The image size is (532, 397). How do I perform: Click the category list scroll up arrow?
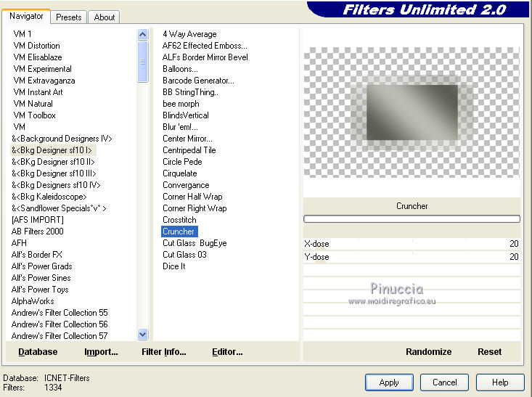point(143,34)
